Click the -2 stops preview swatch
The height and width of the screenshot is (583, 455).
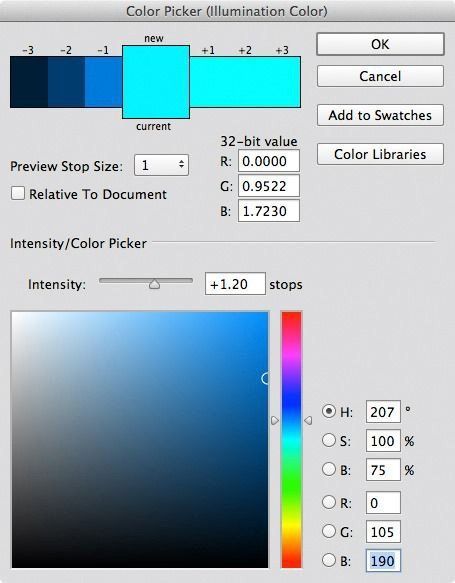(67, 82)
